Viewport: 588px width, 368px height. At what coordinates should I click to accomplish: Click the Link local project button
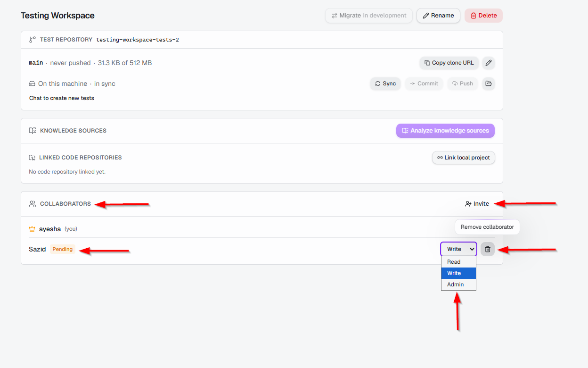pos(464,158)
